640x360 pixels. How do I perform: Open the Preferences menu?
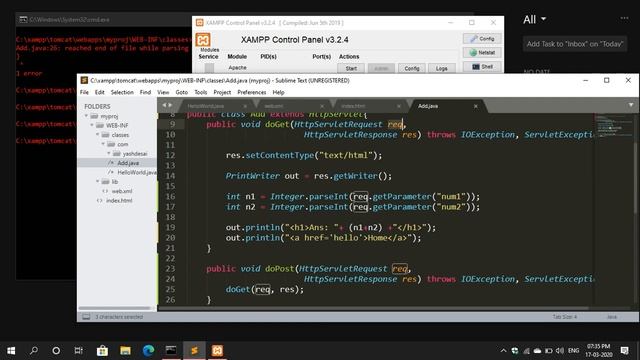[x=251, y=92]
